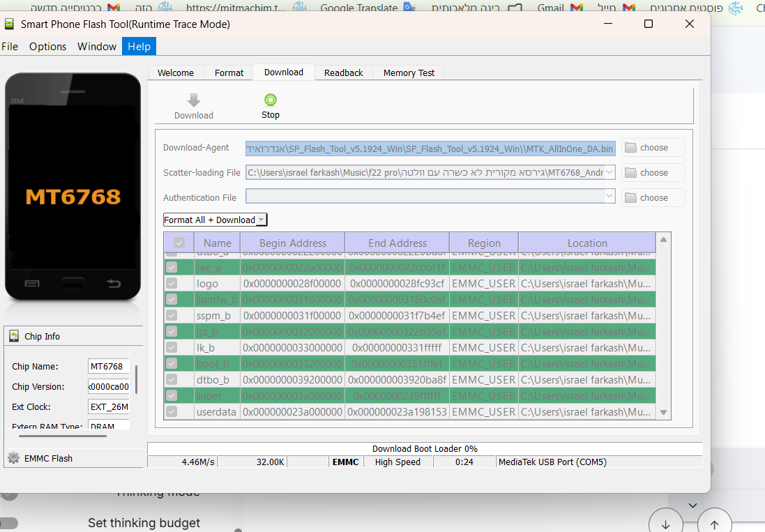Viewport: 765px width, 532px height.
Task: Uncheck the super partition checkbox
Action: point(172,395)
